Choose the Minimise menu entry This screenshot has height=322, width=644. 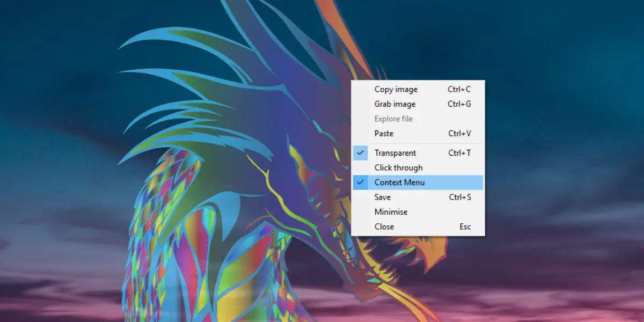point(418,212)
